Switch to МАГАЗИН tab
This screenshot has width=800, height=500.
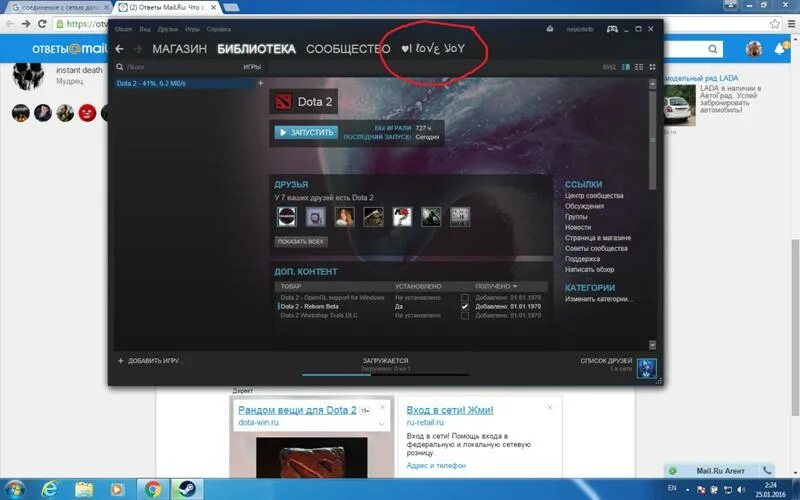[180, 49]
